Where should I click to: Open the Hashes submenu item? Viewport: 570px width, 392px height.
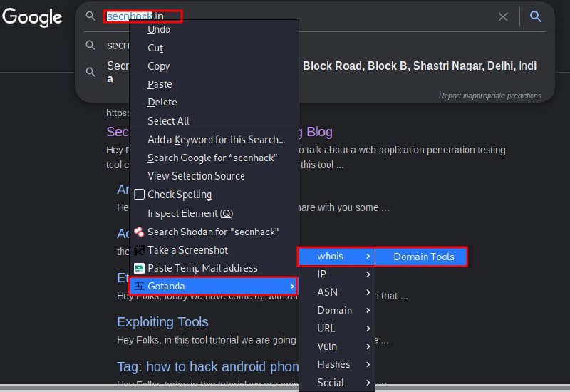pyautogui.click(x=336, y=364)
